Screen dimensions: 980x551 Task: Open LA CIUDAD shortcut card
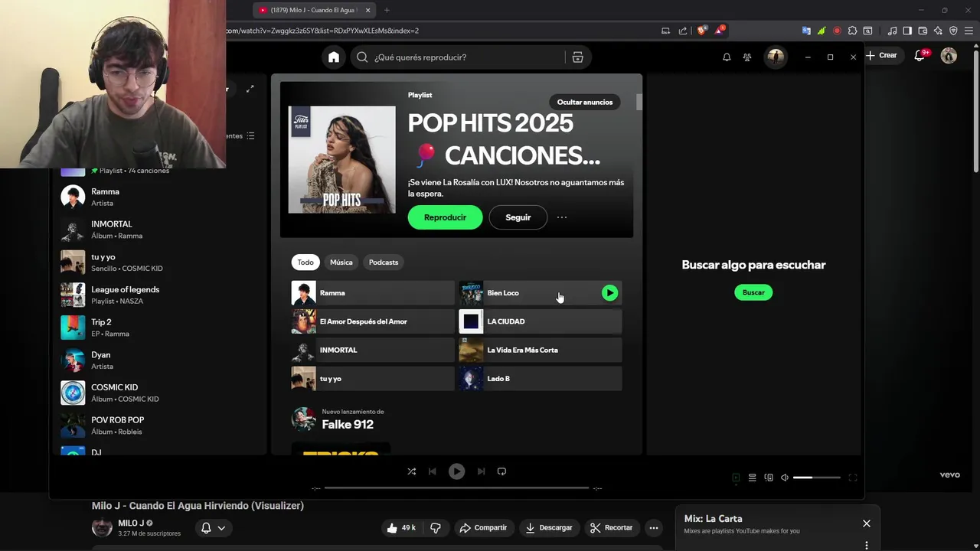coord(541,321)
